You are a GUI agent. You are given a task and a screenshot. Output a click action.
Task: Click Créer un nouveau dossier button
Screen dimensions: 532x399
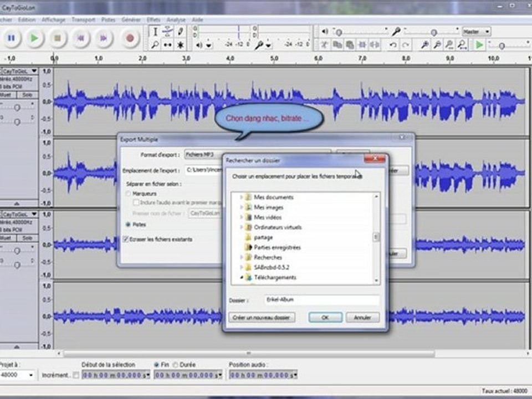pyautogui.click(x=262, y=318)
